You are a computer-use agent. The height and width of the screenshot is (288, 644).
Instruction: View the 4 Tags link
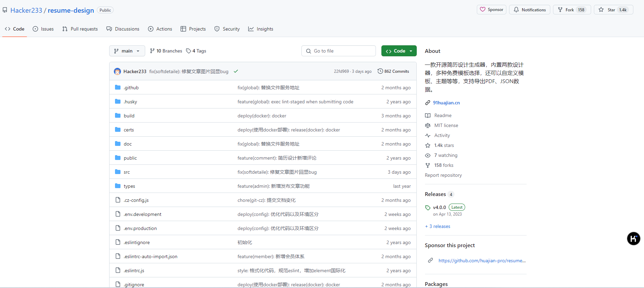[x=196, y=51]
